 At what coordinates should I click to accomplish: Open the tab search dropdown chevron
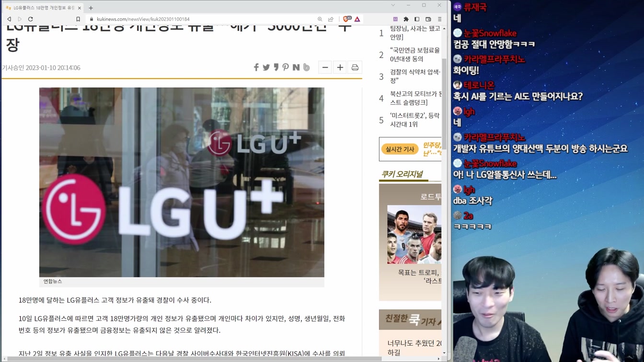tap(393, 5)
